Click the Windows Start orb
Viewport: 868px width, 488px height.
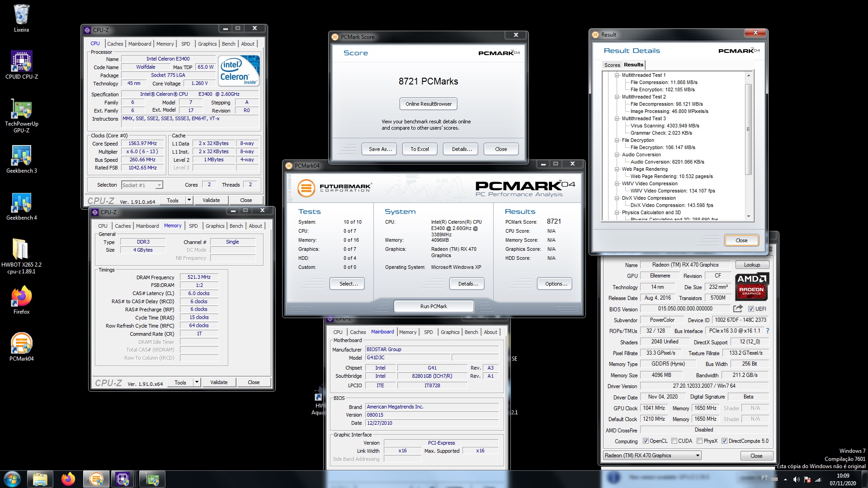point(12,479)
